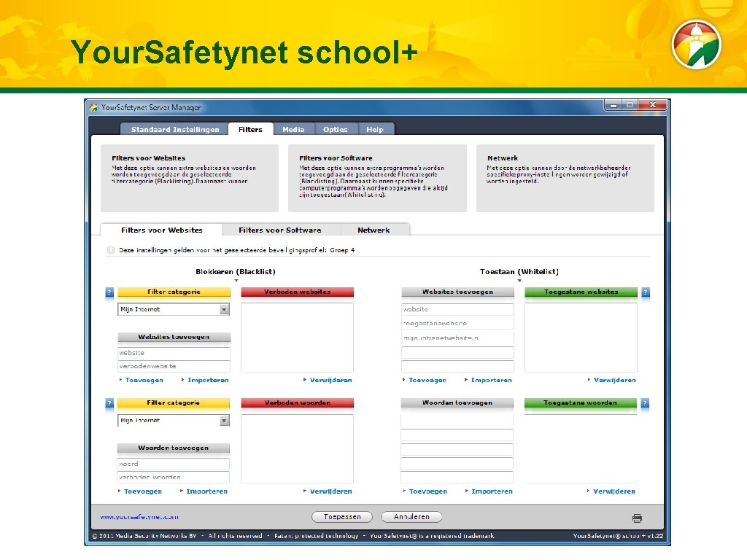Close the Server Manager window
This screenshot has height=560, width=747.
(x=652, y=105)
